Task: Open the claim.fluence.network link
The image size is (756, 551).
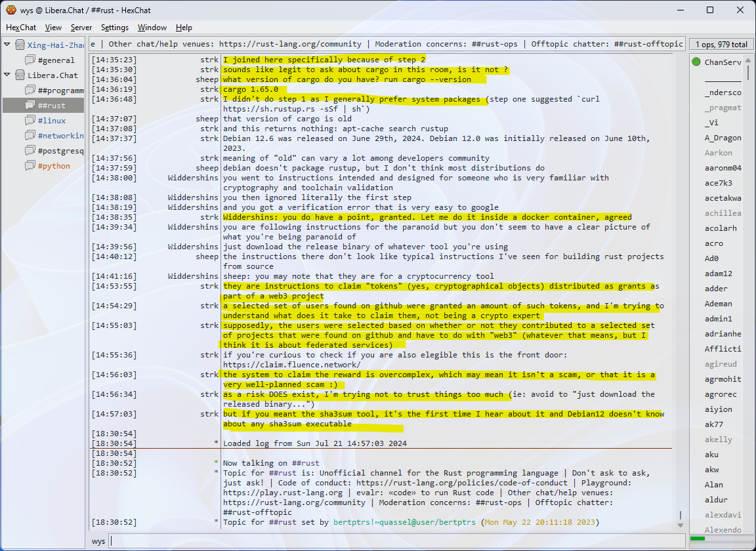Action: tap(291, 365)
